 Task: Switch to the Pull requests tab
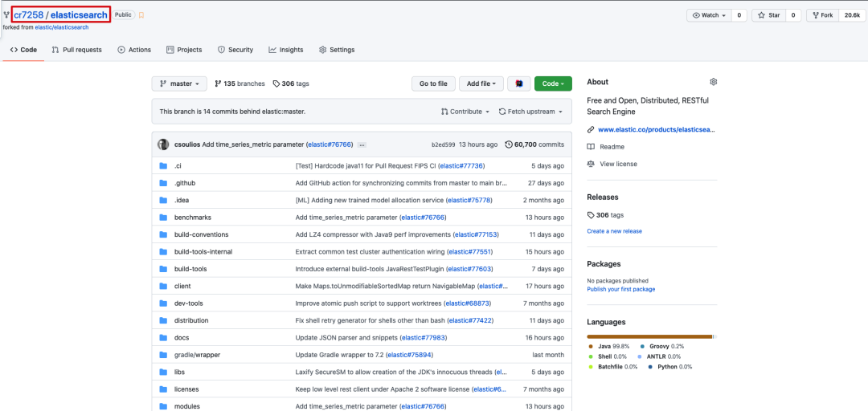tap(77, 50)
